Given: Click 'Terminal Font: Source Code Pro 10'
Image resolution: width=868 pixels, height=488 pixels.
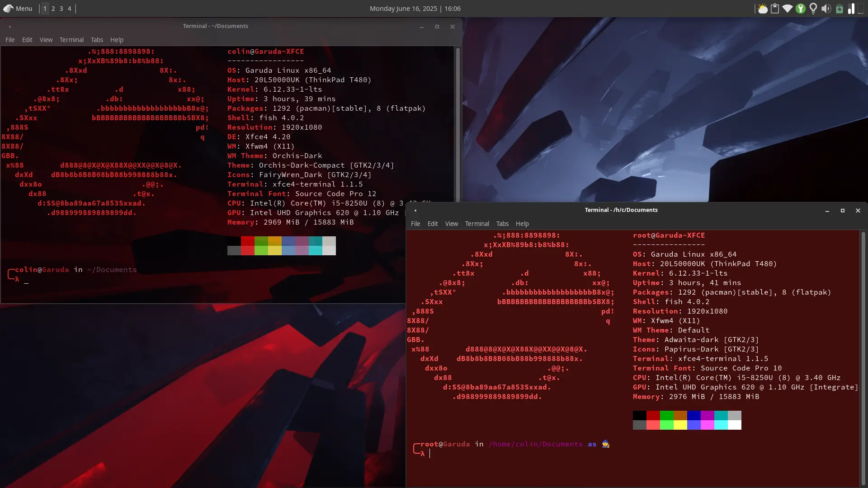Looking at the screenshot, I should (708, 368).
